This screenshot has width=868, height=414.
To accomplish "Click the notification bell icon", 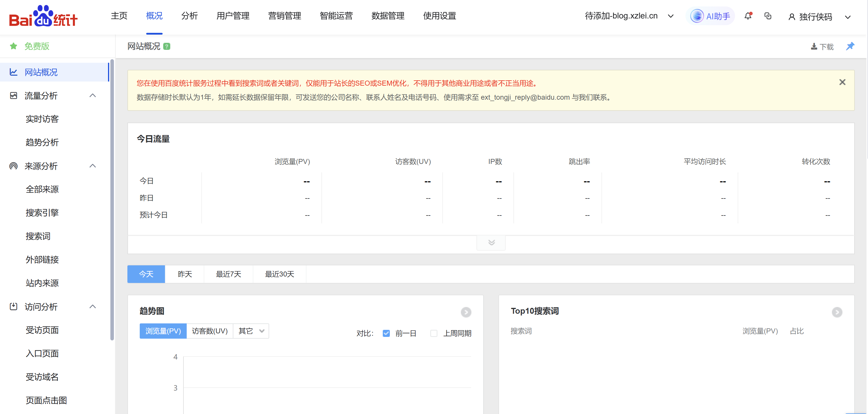I will tap(748, 16).
